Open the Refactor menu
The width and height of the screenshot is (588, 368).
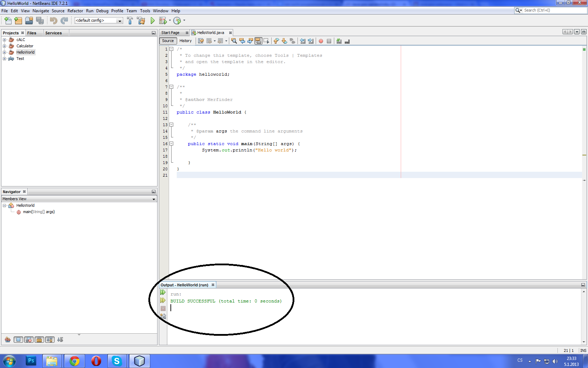tap(75, 11)
